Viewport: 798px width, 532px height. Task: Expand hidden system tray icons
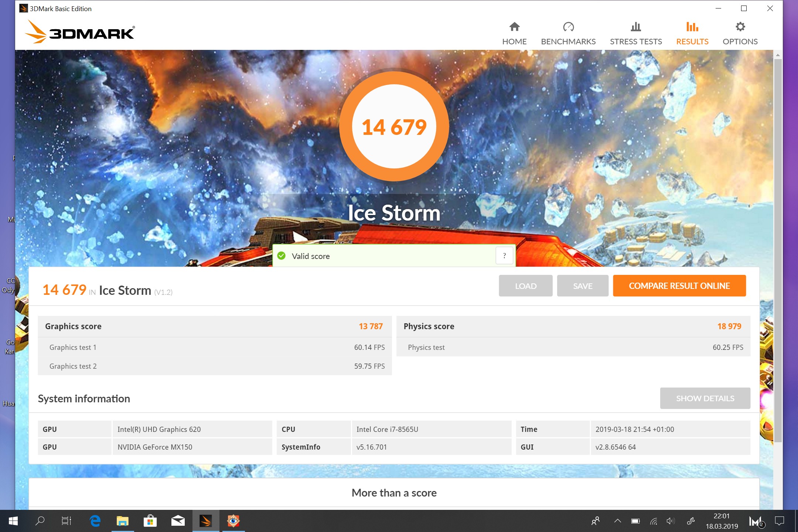pos(617,521)
